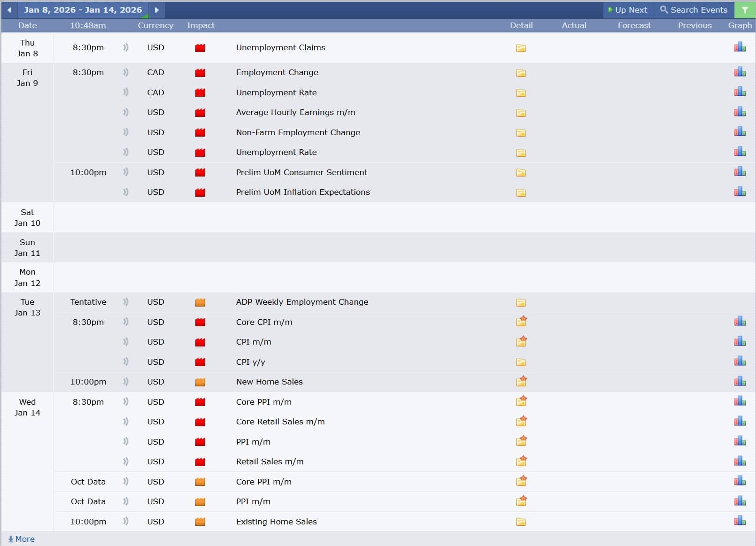756x546 pixels.
Task: Click red impact marker for Core PPI m/m
Action: coord(201,402)
